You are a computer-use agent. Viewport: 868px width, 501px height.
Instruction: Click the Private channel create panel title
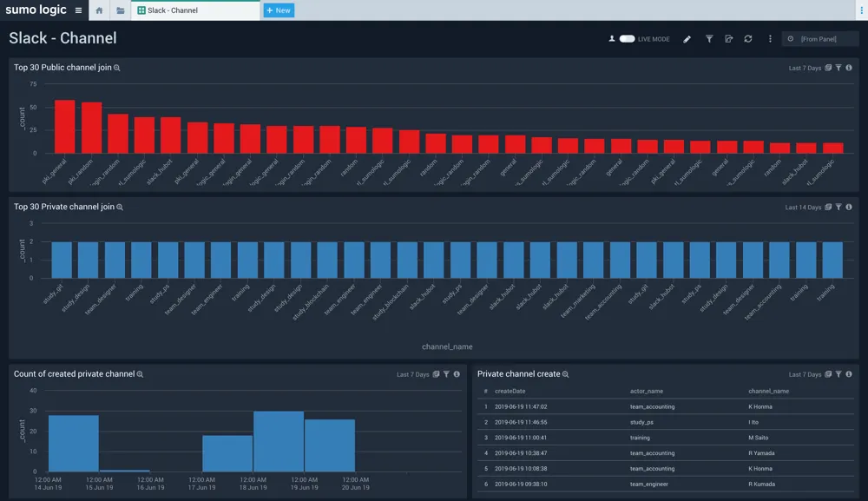click(519, 374)
